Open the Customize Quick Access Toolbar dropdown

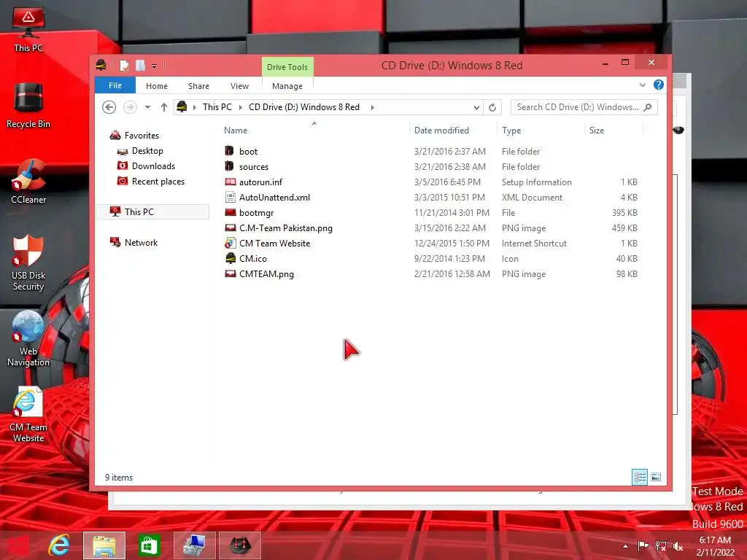(155, 66)
